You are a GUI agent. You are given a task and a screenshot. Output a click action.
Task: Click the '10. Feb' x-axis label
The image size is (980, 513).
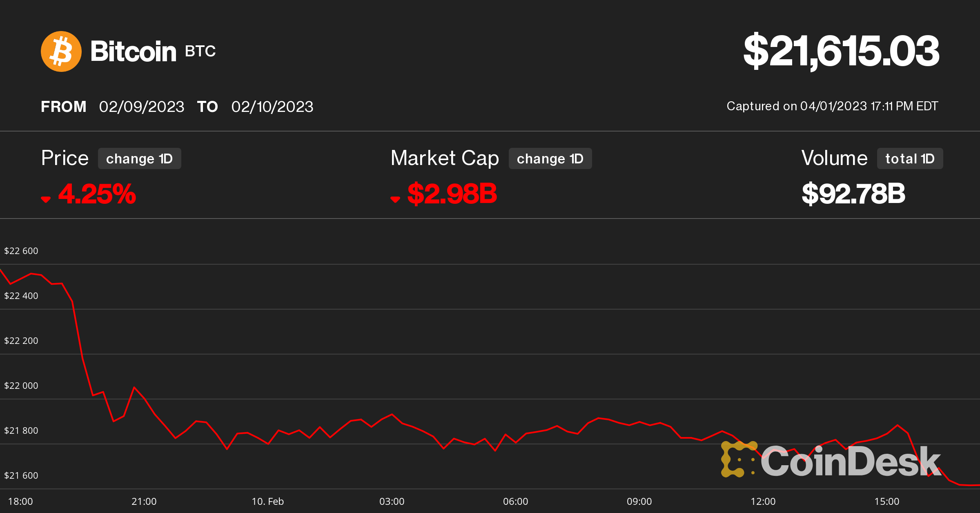tap(268, 502)
